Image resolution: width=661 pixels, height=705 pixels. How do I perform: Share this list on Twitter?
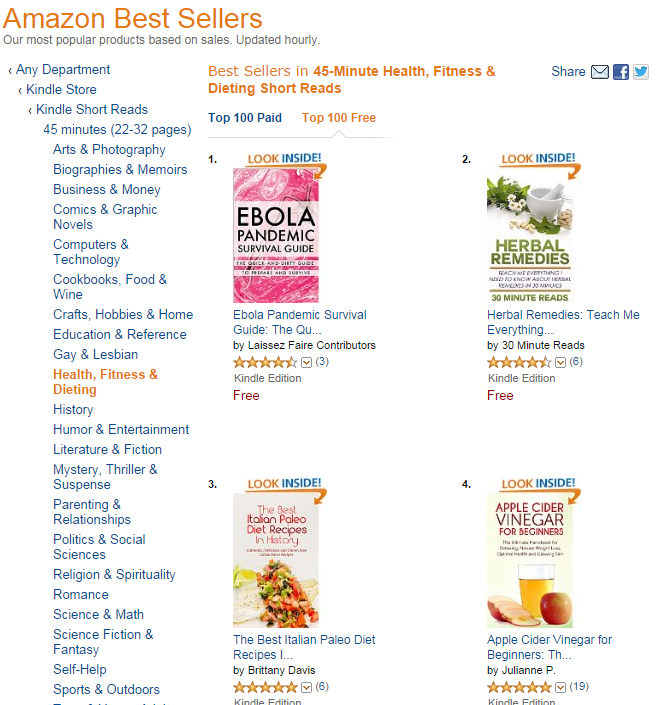point(641,72)
